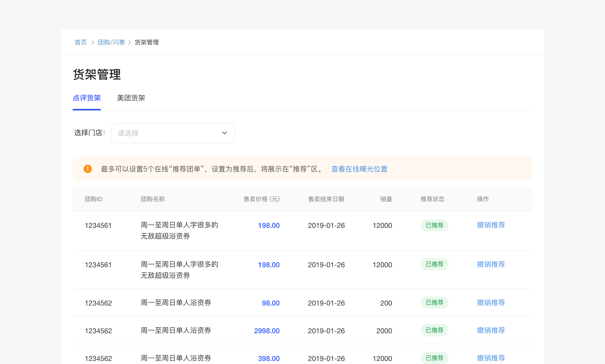Click 撤销推荐 for the 2998.00 coupon row
605x364 pixels.
(x=491, y=330)
